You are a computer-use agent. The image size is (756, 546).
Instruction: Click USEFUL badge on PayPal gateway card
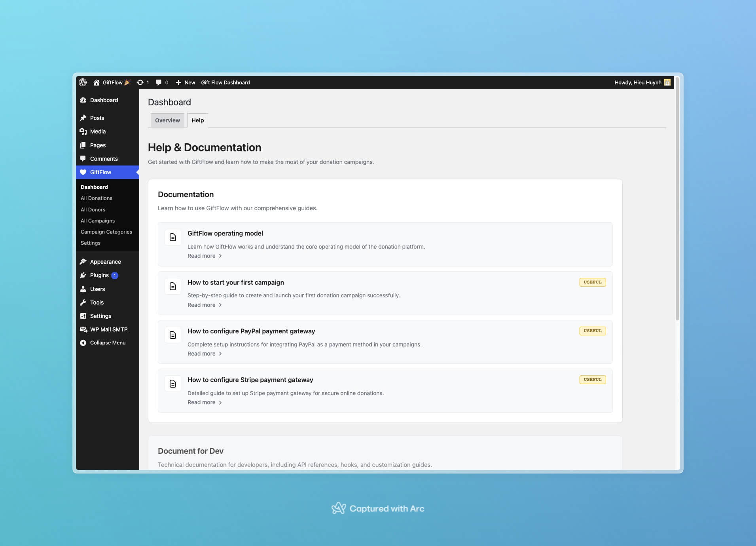click(x=593, y=331)
